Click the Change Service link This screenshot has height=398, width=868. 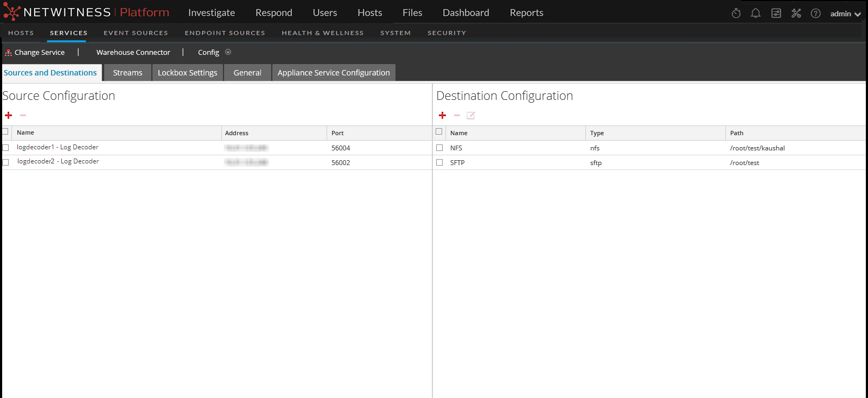(x=40, y=52)
